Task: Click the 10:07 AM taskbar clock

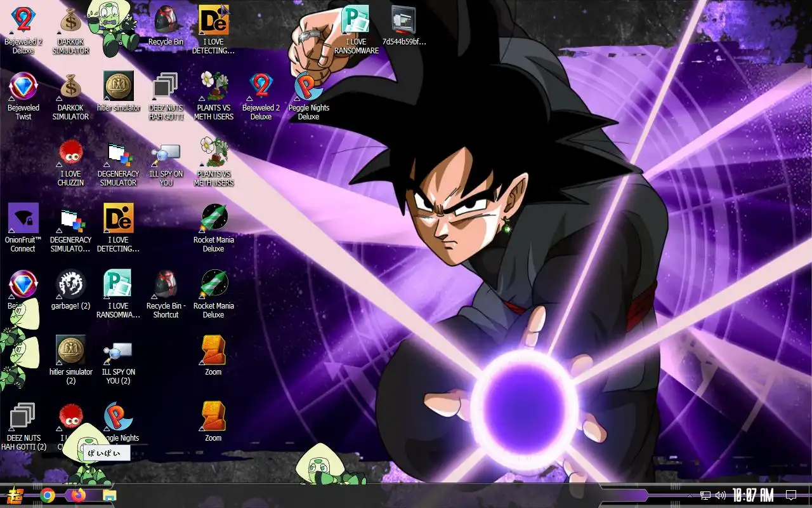Action: (753, 495)
